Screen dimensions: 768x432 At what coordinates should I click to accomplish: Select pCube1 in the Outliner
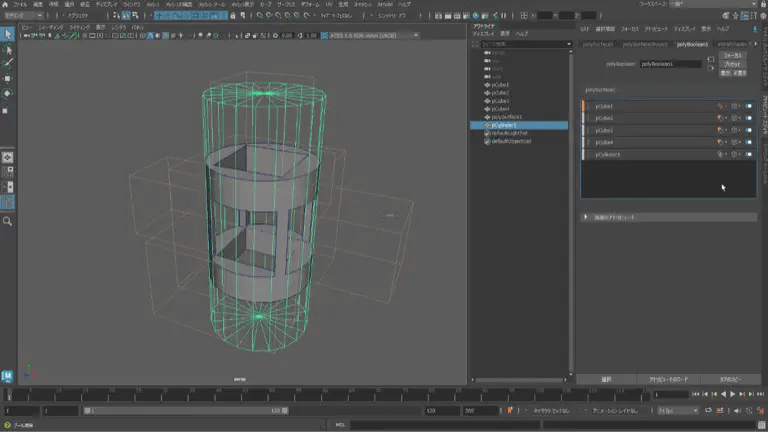coord(500,85)
